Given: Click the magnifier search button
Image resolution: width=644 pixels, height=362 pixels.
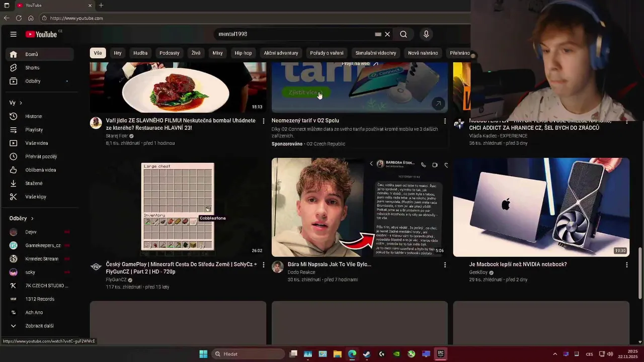Looking at the screenshot, I should (x=404, y=34).
